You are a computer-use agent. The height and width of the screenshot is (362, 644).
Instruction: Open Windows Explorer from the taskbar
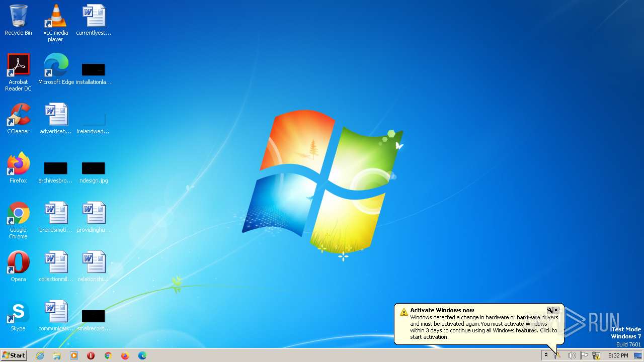pos(57,355)
